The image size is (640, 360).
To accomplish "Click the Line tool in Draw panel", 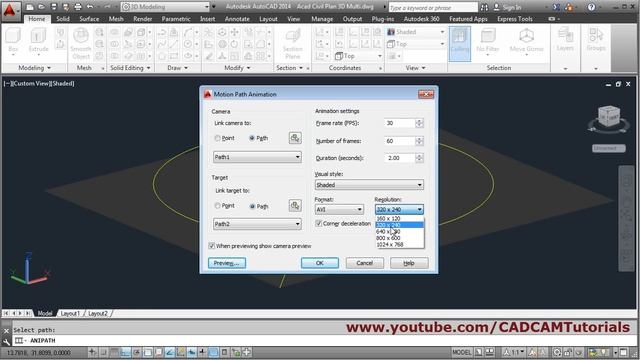I will point(173,44).
